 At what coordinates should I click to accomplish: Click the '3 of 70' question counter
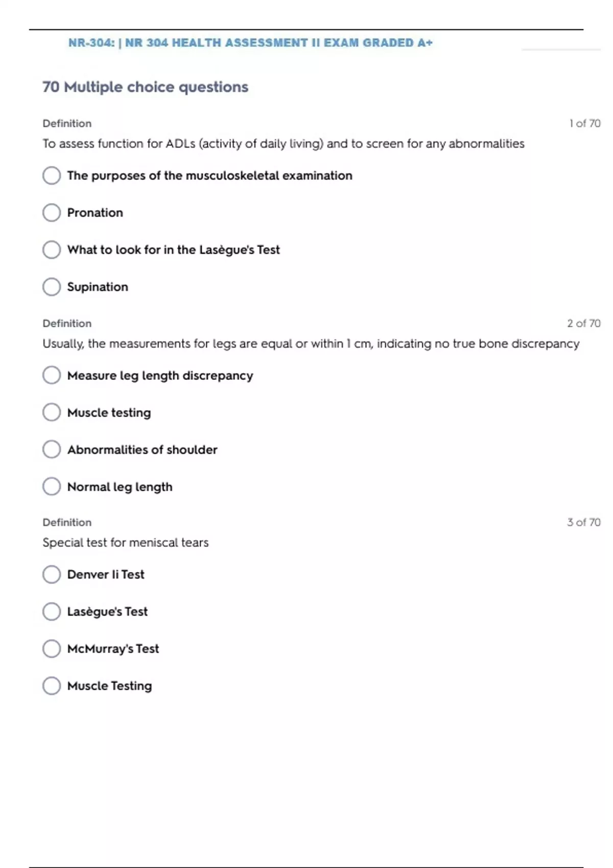tap(583, 522)
